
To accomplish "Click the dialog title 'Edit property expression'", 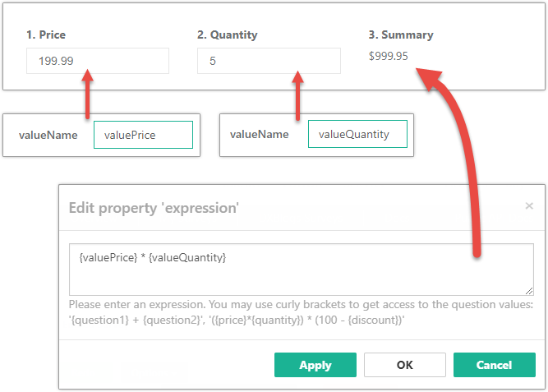I will (154, 208).
